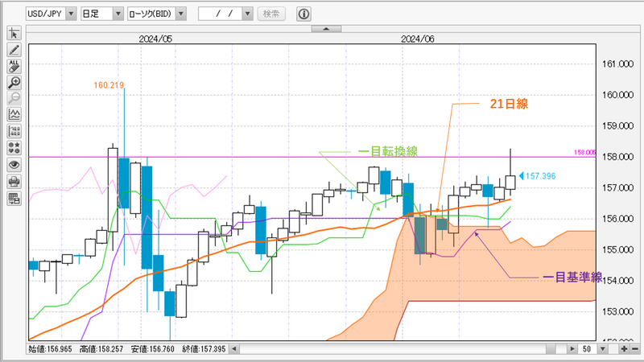Toggle the eye visibility tool
The image size is (644, 362).
tap(14, 165)
